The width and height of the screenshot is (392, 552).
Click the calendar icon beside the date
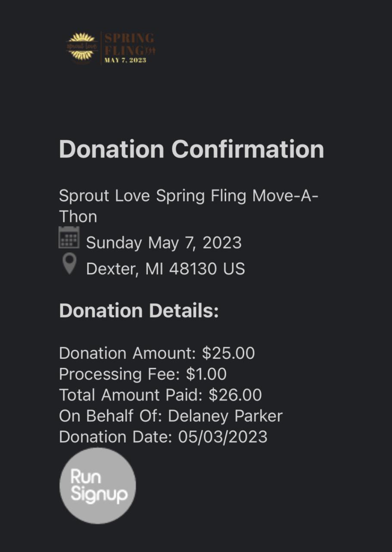tap(69, 238)
